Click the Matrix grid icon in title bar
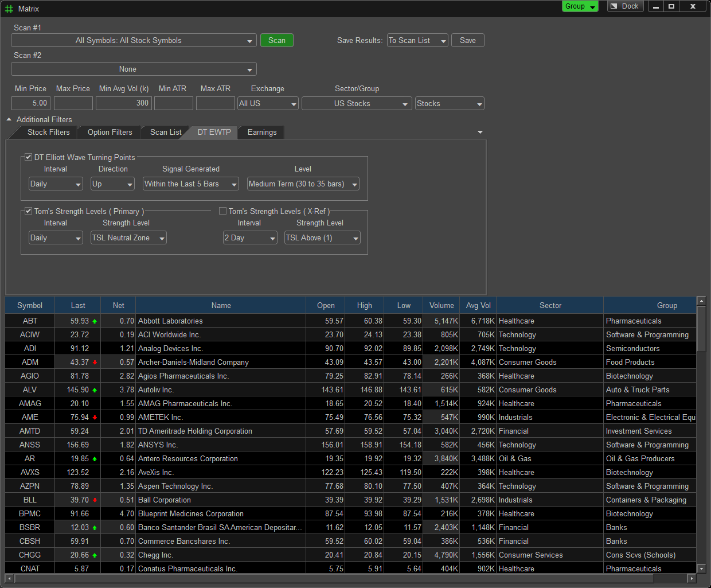The image size is (711, 588). pos(9,9)
